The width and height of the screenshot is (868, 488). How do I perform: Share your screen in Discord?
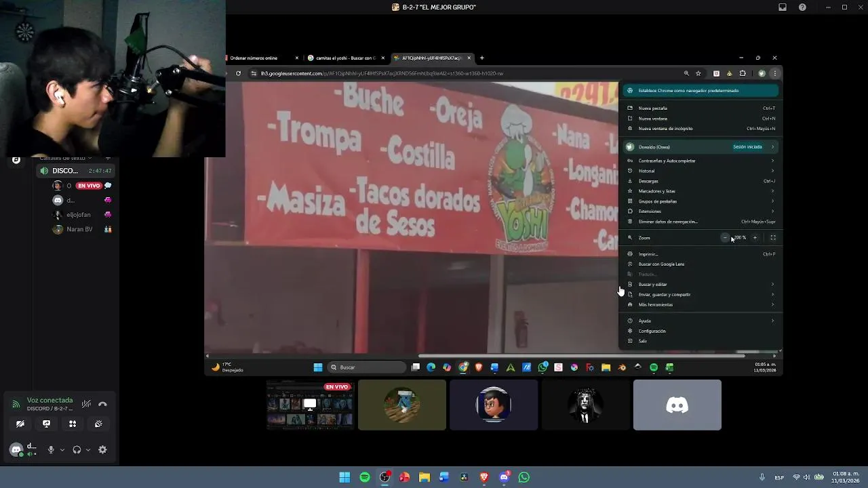(x=46, y=424)
